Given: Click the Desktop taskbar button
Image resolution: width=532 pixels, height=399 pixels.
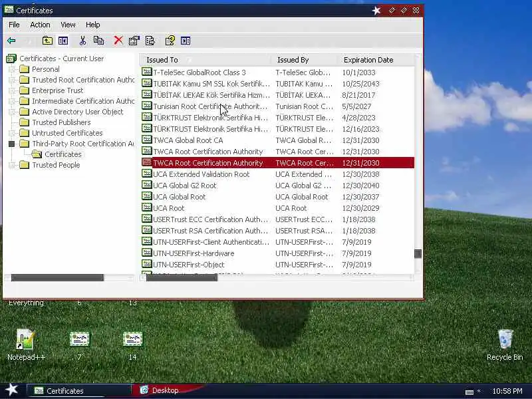Looking at the screenshot, I should (165, 390).
